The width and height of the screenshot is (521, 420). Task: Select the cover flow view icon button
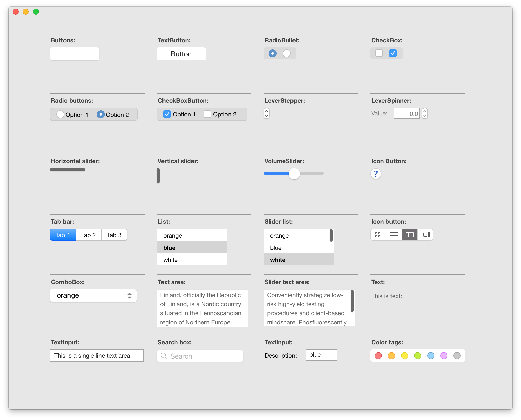click(x=425, y=235)
